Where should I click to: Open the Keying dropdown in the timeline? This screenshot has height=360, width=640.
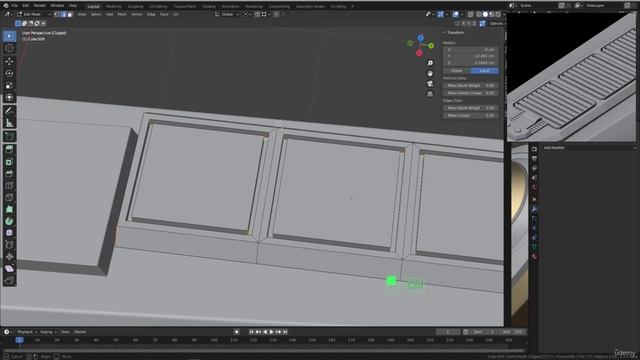tap(48, 332)
